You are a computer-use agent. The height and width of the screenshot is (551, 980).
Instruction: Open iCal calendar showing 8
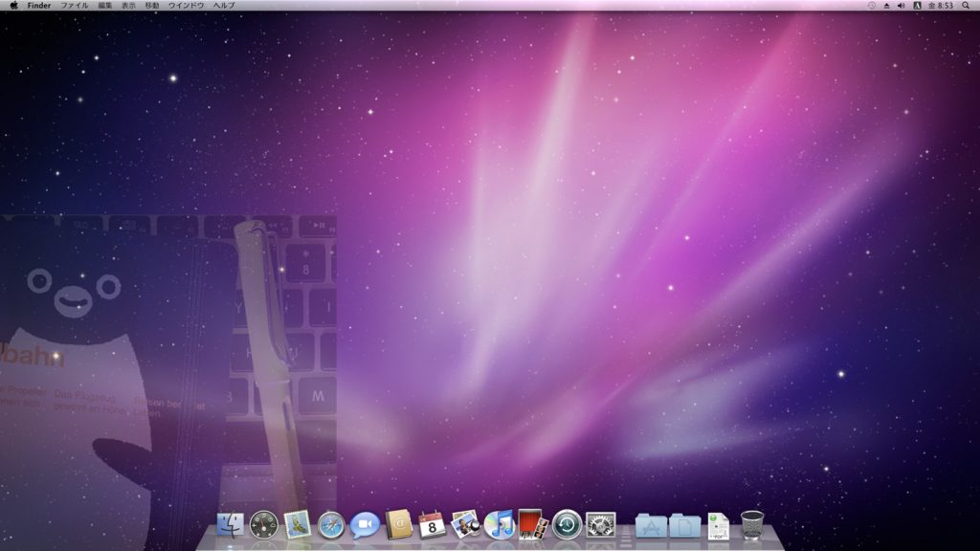[432, 525]
